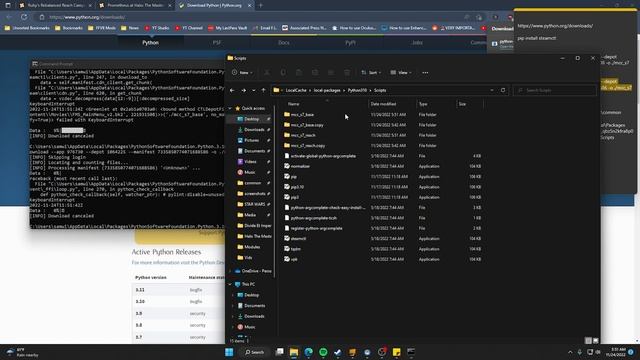The width and height of the screenshot is (640, 360).
Task: Expand the OneDrive - Personal node
Action: [230, 271]
